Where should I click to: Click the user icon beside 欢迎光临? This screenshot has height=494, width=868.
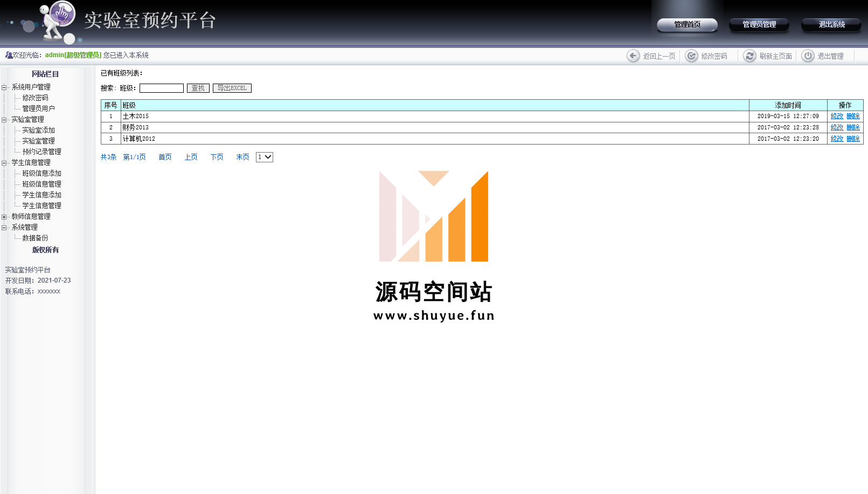click(9, 55)
